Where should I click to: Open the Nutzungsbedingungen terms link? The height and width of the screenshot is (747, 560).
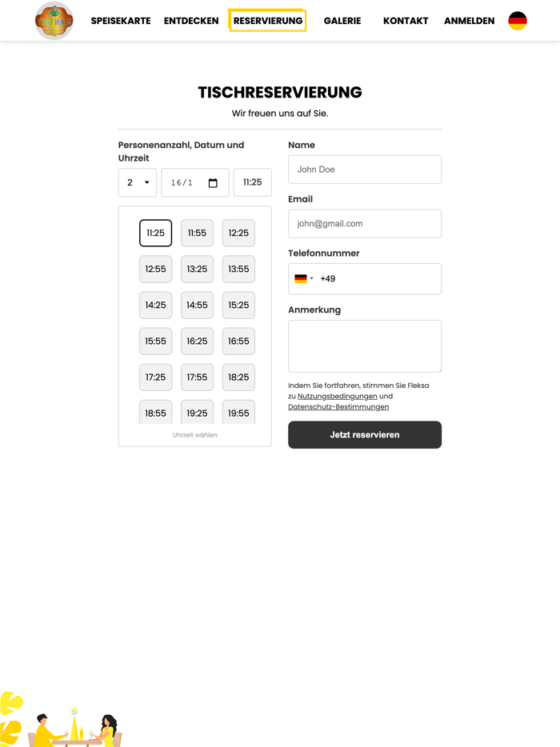coord(337,397)
